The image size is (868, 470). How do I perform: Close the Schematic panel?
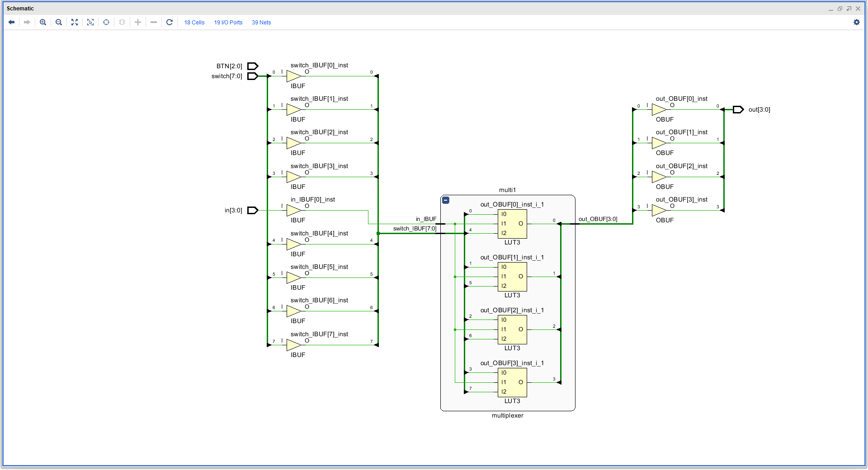click(858, 9)
